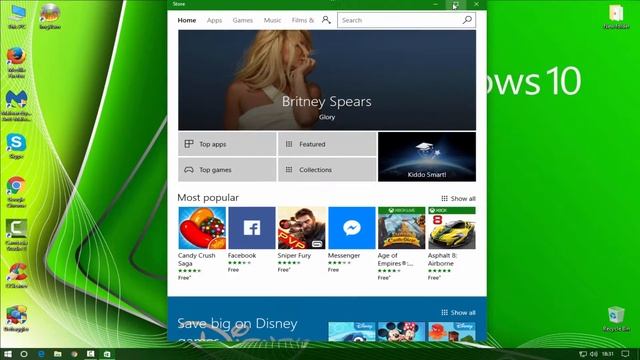Select This PC desktop icon
The height and width of the screenshot is (360, 640).
16,17
